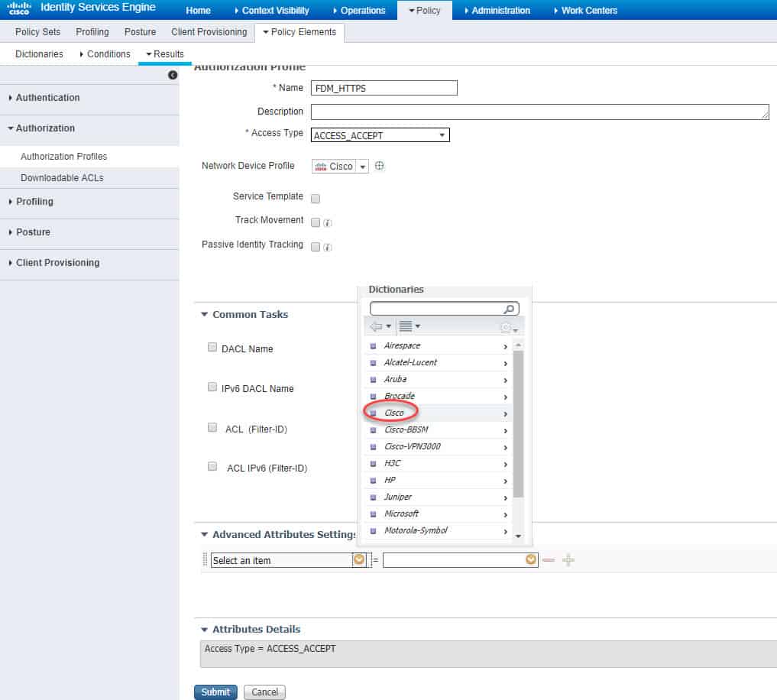The image size is (777, 700).
Task: Check the ACL IPv6 (Filter-ID) checkbox
Action: click(212, 466)
